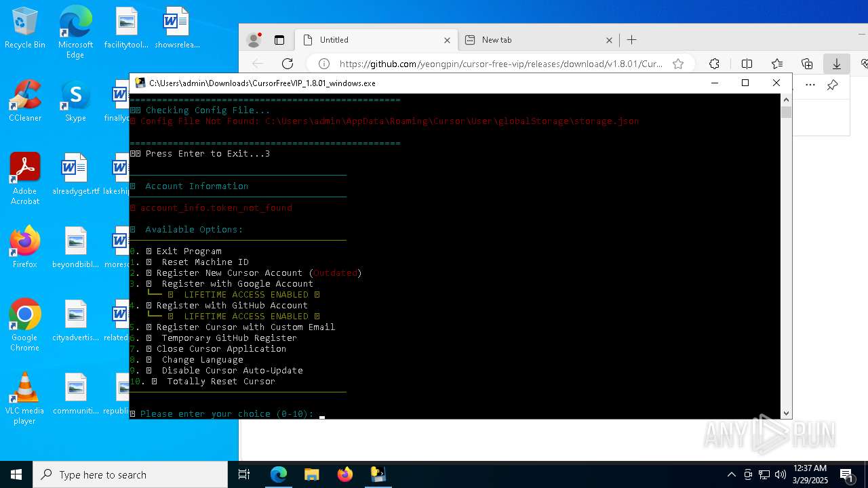The image size is (868, 488).
Task: Add this page to favorites star
Action: (x=678, y=64)
